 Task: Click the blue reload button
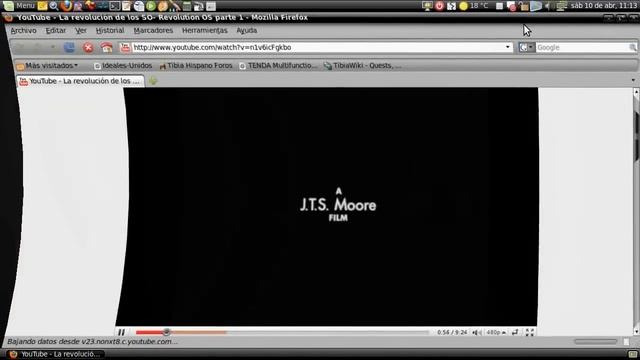tap(69, 48)
